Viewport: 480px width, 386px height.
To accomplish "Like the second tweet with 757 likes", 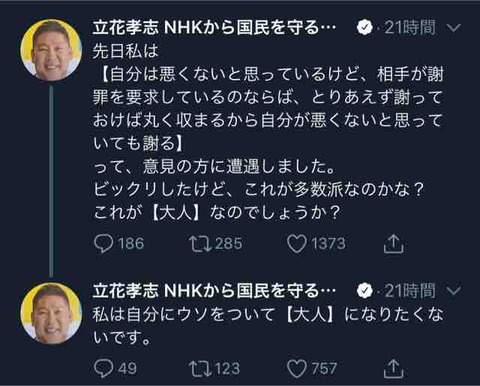I will click(297, 368).
